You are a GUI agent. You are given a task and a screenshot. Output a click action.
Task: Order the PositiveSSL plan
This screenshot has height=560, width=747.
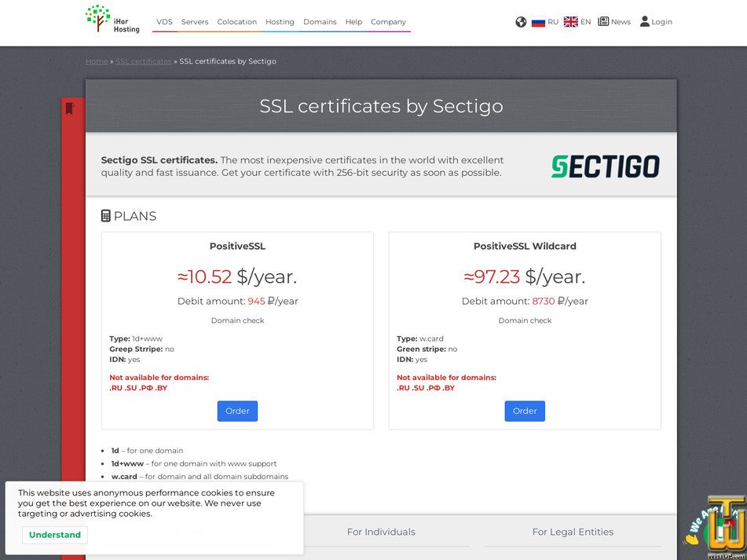237,411
